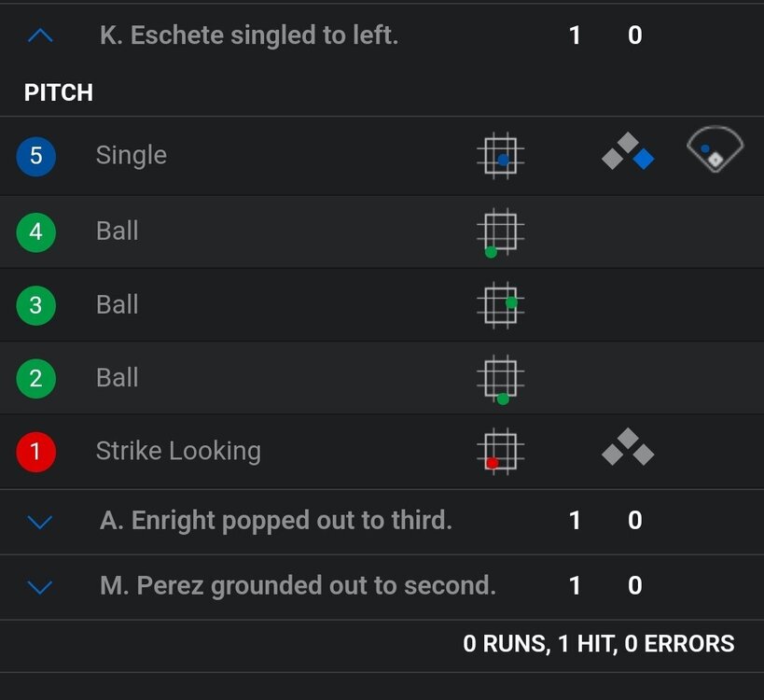
Task: Click the strike zone icon for Single pitch
Action: coord(500,155)
